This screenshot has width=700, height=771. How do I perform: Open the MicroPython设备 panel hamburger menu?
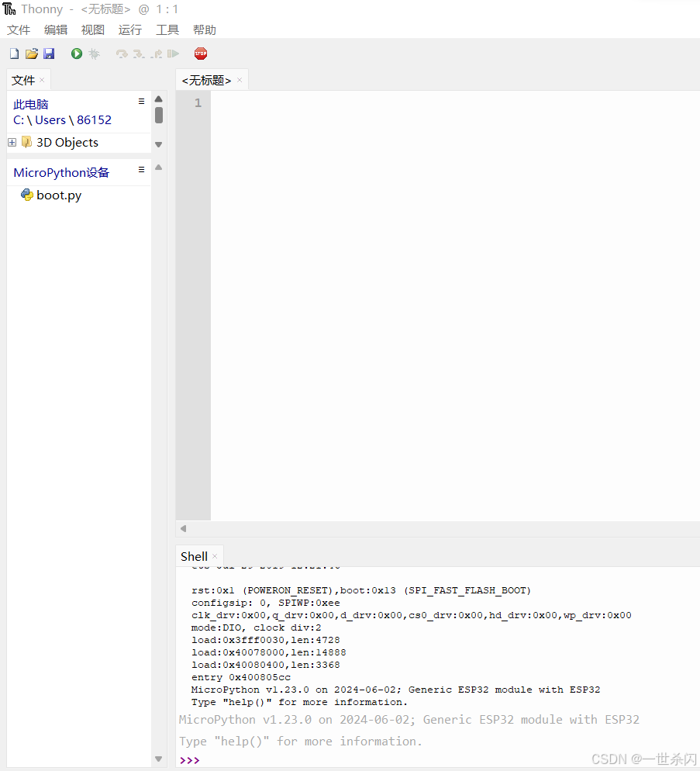click(140, 168)
